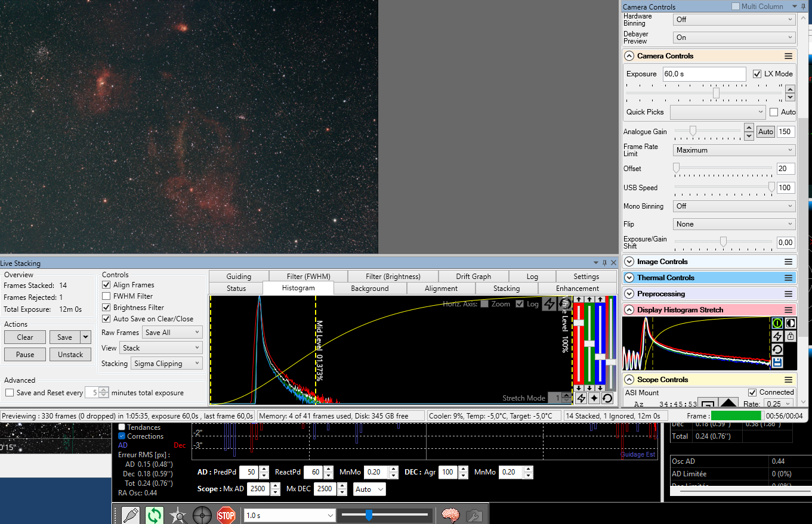Screen dimensions: 812x524
Task: Click the auto-select star icon
Action: click(178, 515)
